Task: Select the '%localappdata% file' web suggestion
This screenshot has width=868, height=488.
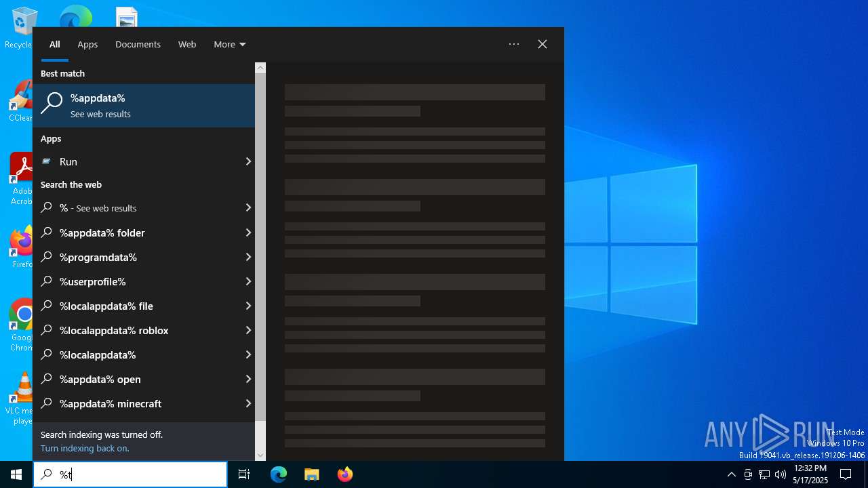Action: pos(138,306)
